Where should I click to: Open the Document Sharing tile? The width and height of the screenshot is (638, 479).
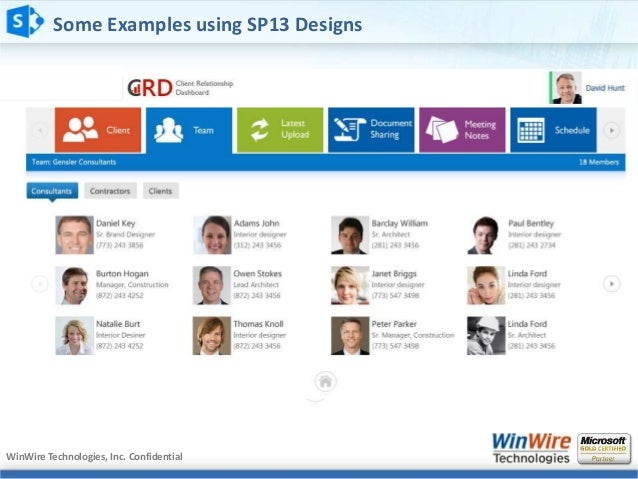click(371, 130)
